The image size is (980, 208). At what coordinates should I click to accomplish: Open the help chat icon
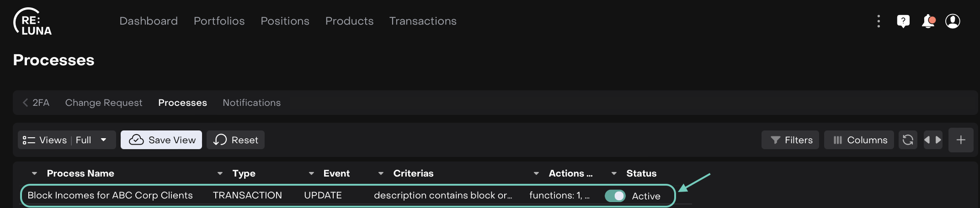[903, 21]
